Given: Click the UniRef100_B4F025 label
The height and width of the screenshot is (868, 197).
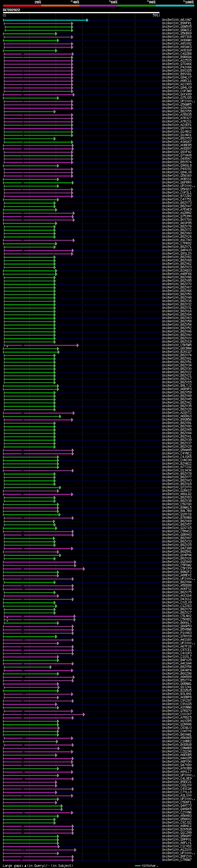Looking at the screenshot, I should click(x=177, y=660).
